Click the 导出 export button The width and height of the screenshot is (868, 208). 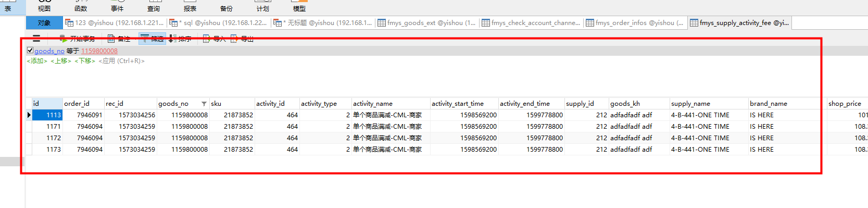tap(242, 39)
